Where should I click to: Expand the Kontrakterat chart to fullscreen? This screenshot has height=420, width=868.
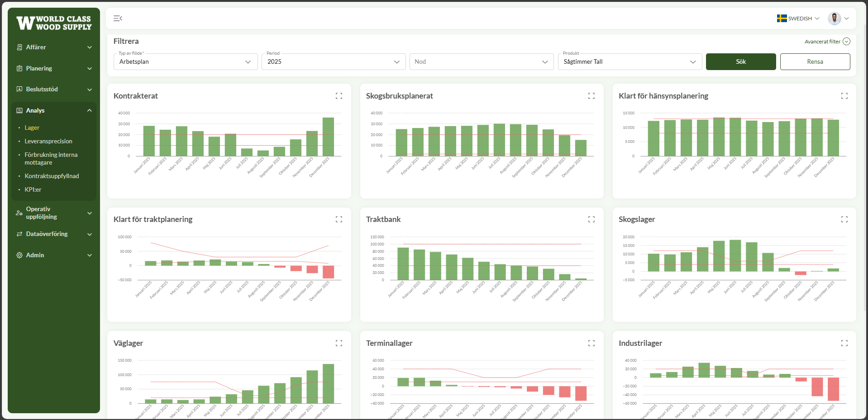[x=339, y=96]
